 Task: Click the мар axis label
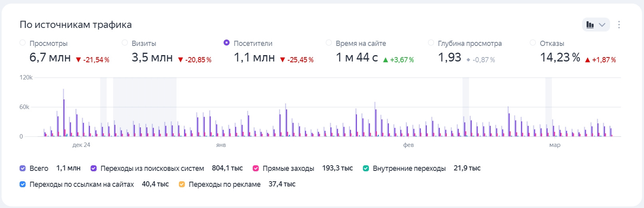coord(555,145)
